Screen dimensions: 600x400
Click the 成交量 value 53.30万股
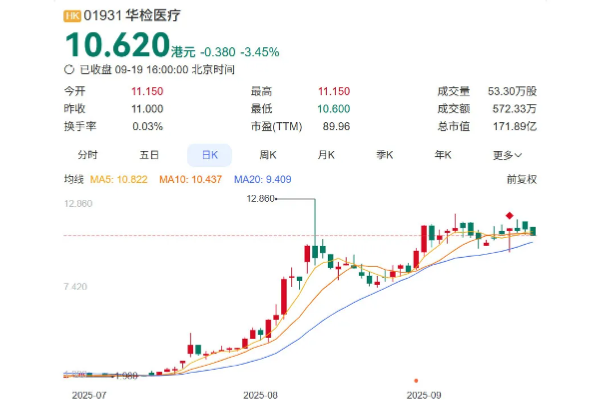coord(512,91)
